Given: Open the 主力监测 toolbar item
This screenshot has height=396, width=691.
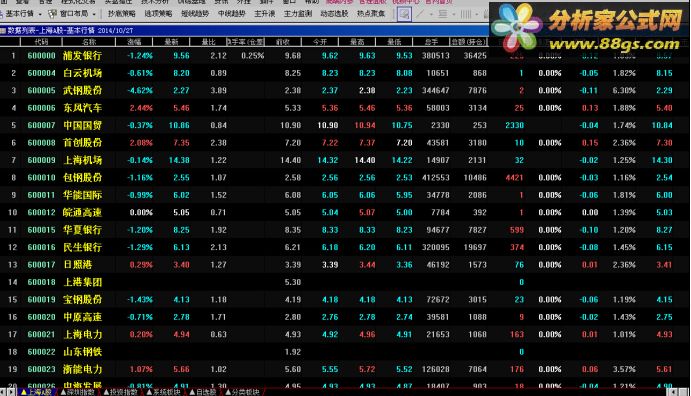Looking at the screenshot, I should pyautogui.click(x=297, y=14).
